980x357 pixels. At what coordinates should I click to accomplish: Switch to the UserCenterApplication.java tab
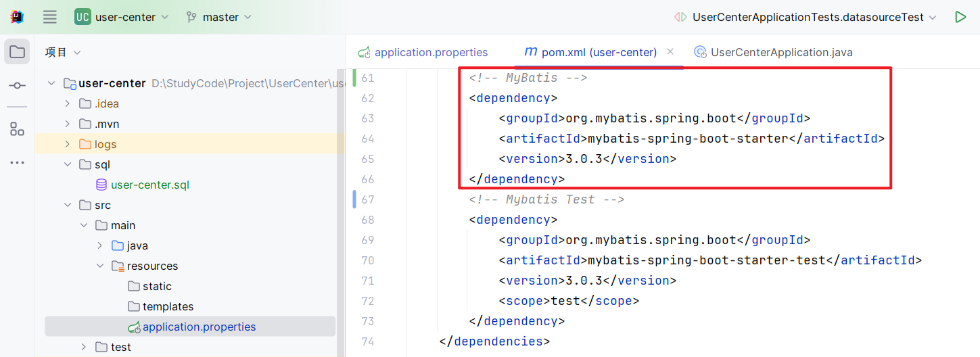(781, 52)
